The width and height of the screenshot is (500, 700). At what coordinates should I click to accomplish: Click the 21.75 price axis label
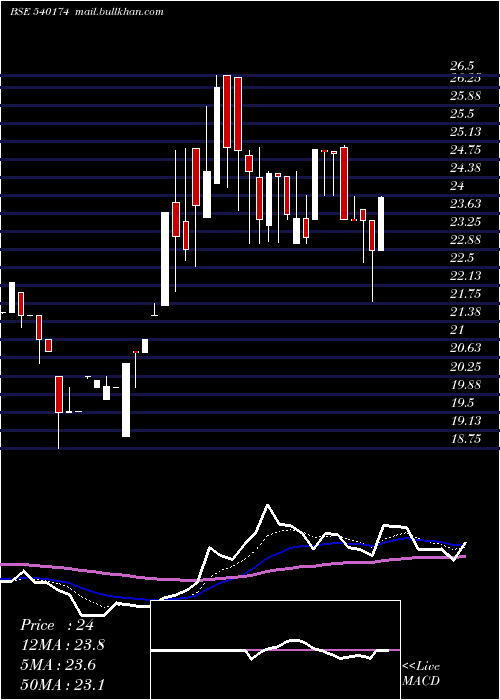pos(465,294)
